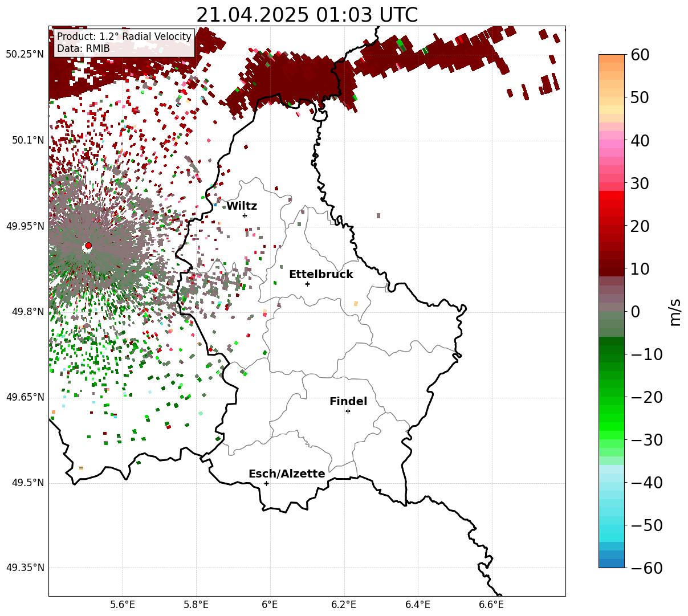Click the 'Ettelbruck' city label

pos(321,274)
